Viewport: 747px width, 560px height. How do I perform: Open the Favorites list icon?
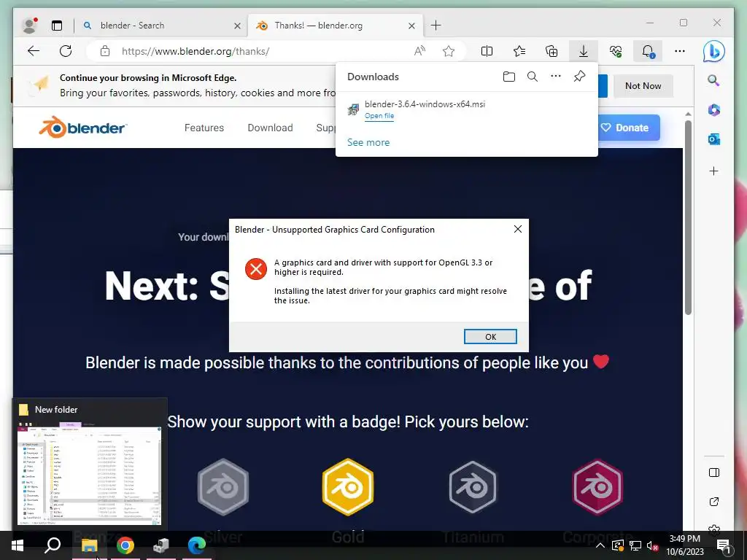click(519, 51)
